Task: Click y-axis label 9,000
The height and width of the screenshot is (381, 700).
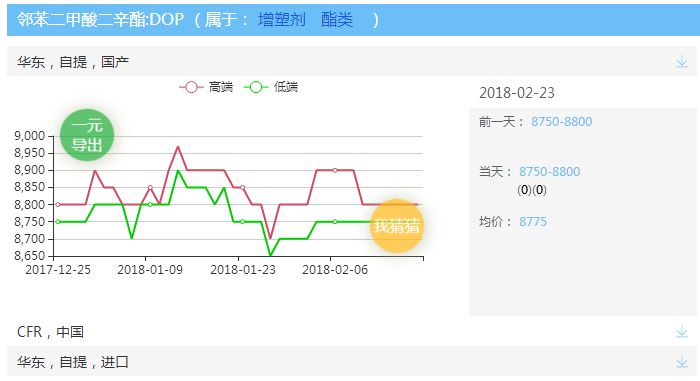Action: 30,136
